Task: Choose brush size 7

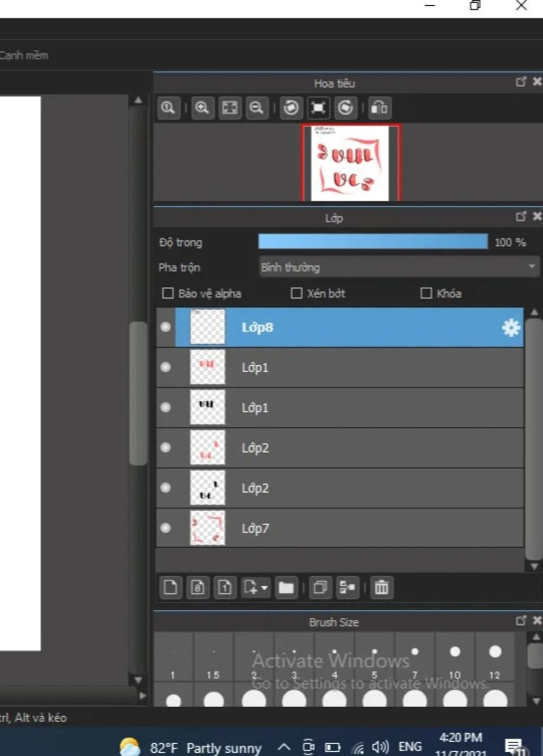Action: 415,656
